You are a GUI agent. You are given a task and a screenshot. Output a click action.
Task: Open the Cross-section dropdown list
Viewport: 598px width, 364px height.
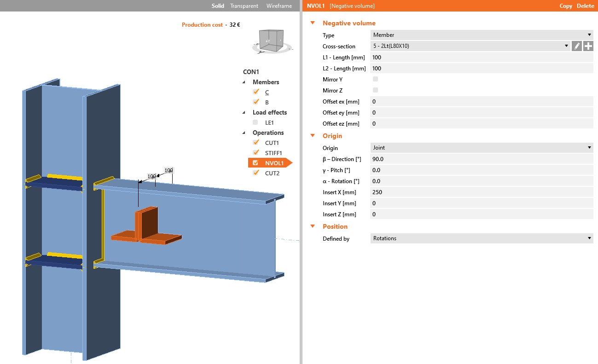(470, 46)
